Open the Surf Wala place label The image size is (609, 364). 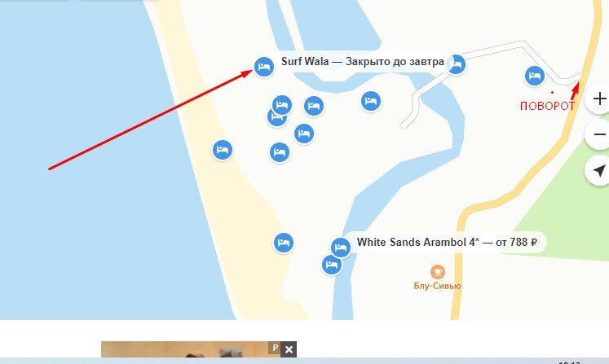362,61
